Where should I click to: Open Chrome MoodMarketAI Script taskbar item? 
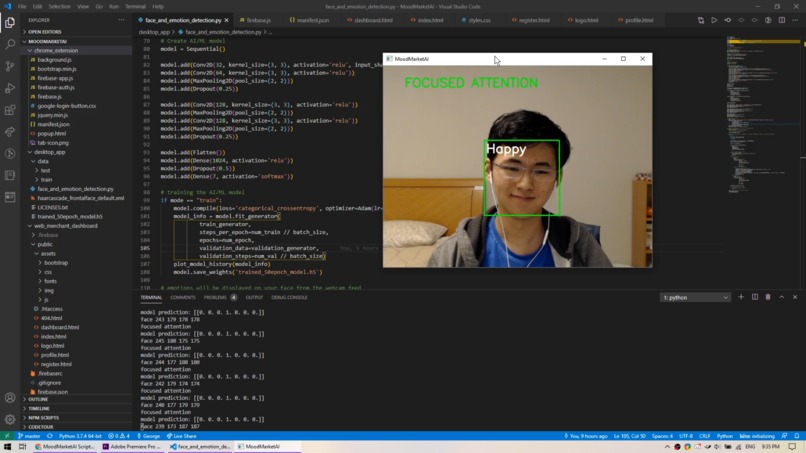coord(65,447)
